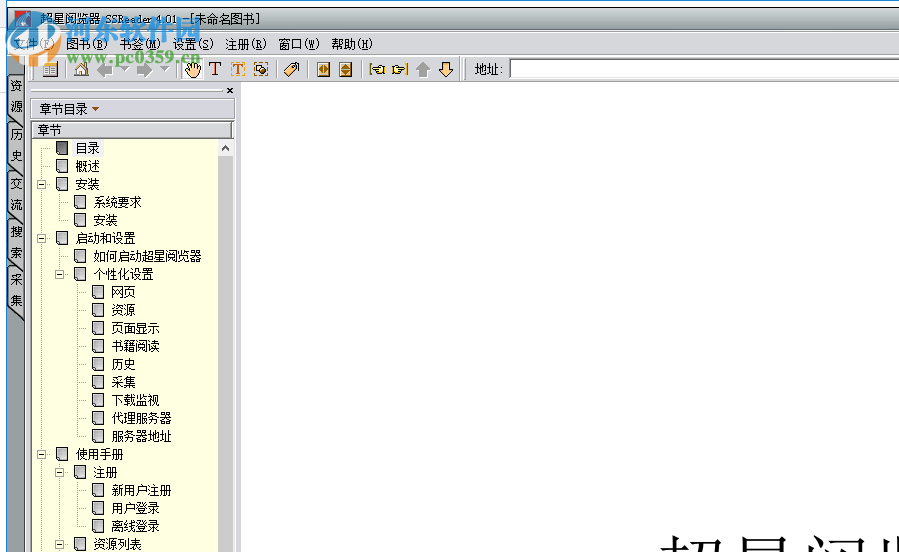This screenshot has height=552, width=899.
Task: Collapse the 启动和设置 tree node
Action: (x=41, y=238)
